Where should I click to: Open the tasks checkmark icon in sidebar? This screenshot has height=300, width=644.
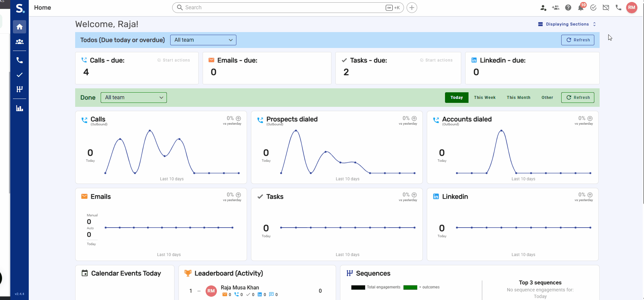(x=20, y=75)
